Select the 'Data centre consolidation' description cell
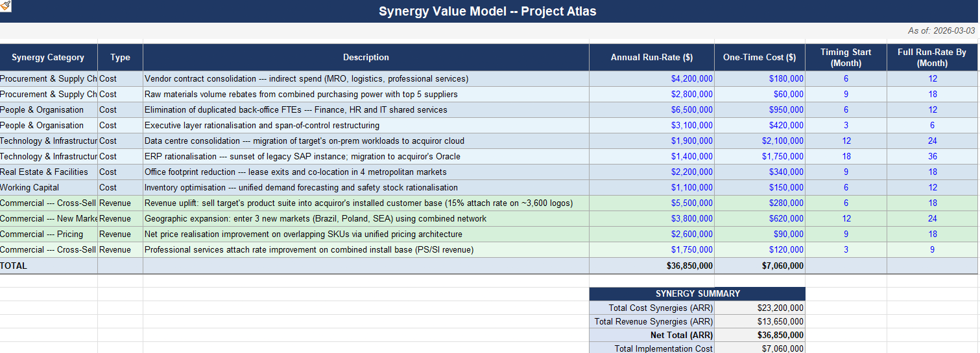Screen dimensions: 980x353 366,141
